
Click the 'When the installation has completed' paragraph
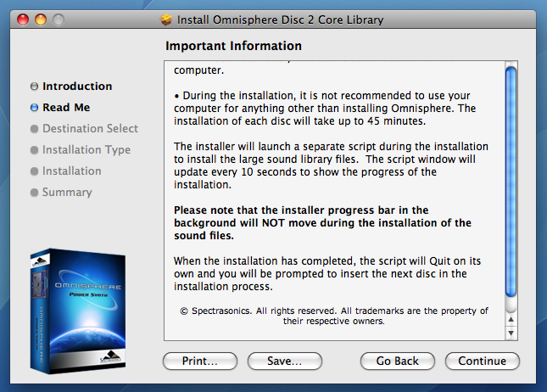(327, 274)
